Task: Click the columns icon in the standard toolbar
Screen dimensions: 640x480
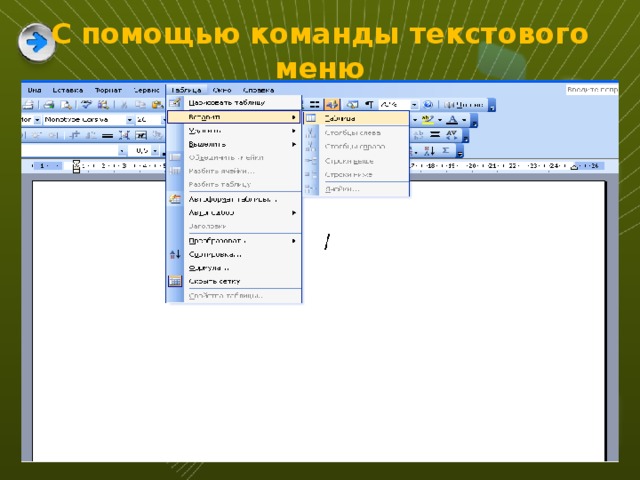Action: pos(315,105)
